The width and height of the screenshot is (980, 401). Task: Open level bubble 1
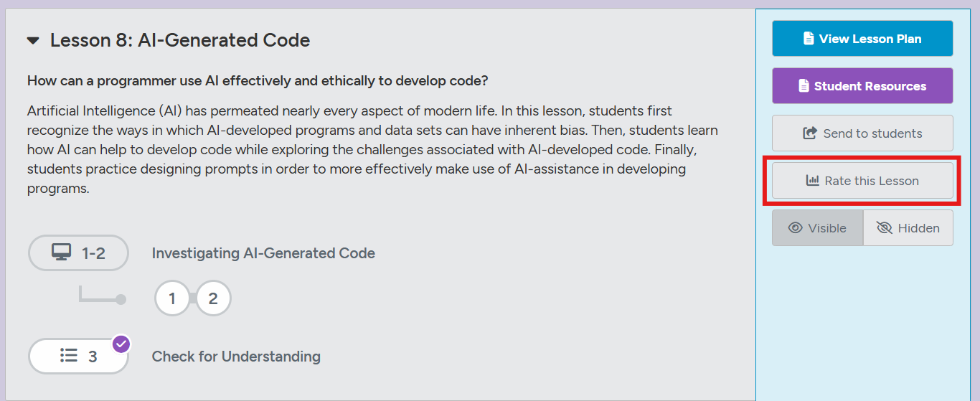[x=172, y=298]
